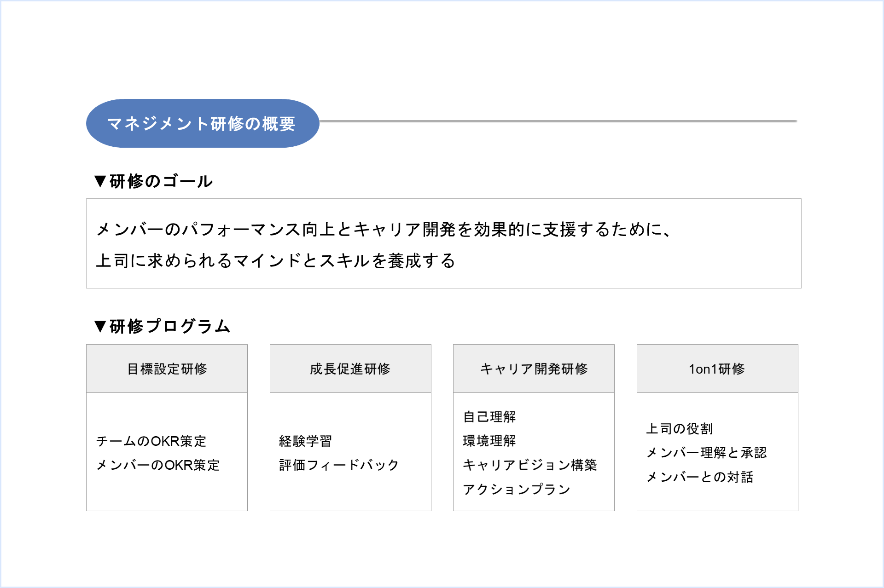This screenshot has width=884, height=588.
Task: Collapse the 研修プログラム section triangle
Action: pyautogui.click(x=100, y=326)
